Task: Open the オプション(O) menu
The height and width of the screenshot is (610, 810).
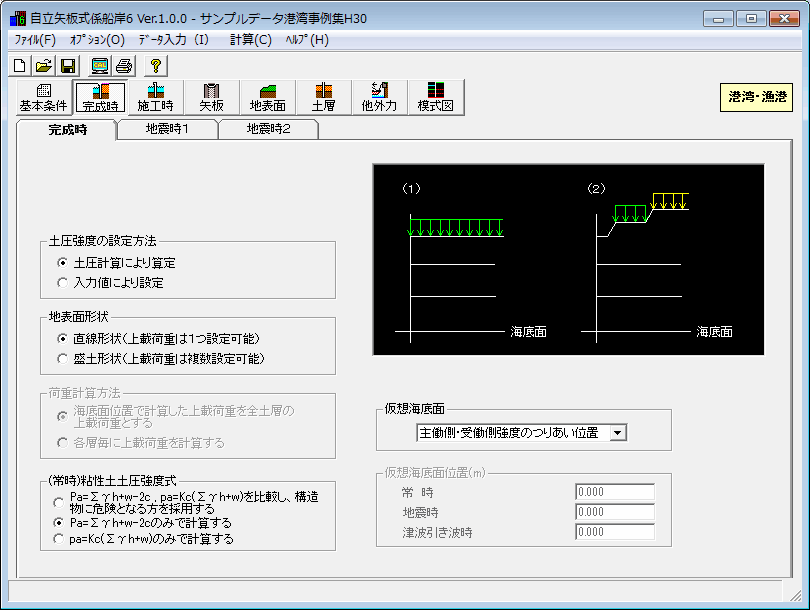Action: [98, 40]
